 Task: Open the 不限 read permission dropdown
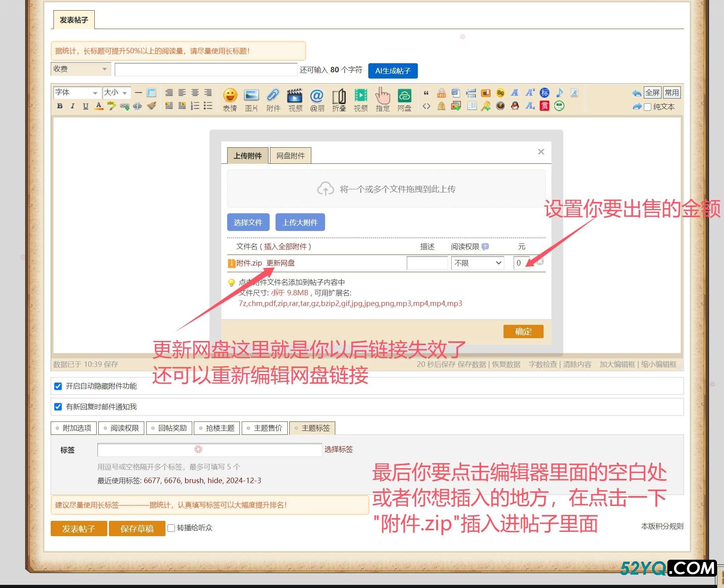click(x=477, y=263)
